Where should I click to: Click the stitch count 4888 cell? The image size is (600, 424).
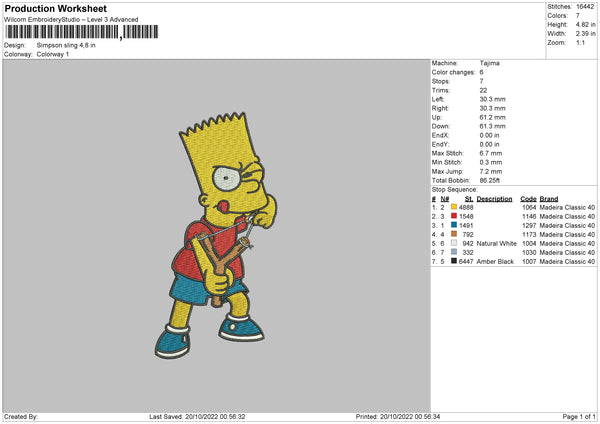(x=466, y=207)
